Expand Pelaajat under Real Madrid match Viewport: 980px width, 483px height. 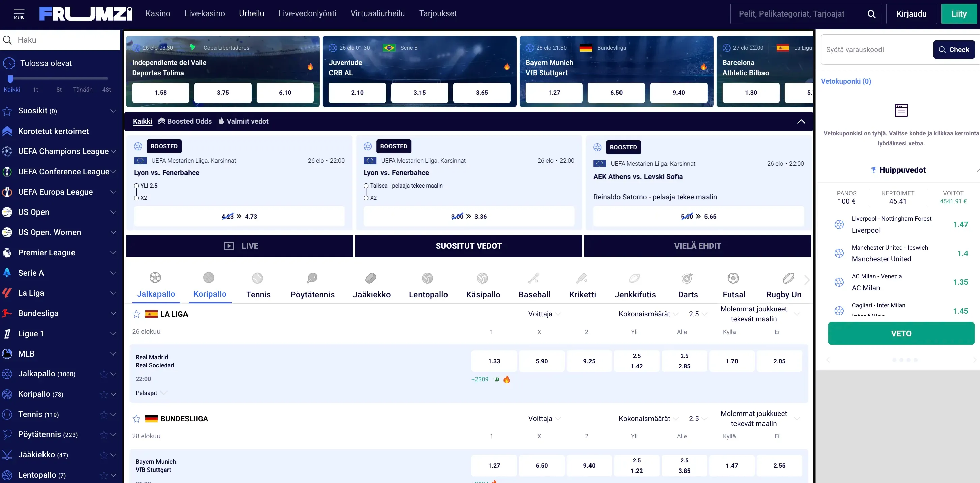(151, 393)
